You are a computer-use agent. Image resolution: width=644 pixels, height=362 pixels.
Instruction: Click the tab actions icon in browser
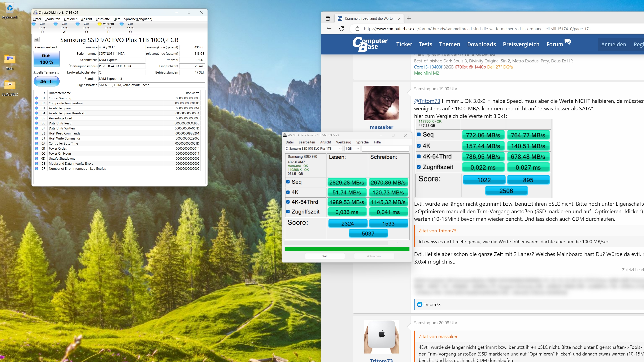point(328,18)
